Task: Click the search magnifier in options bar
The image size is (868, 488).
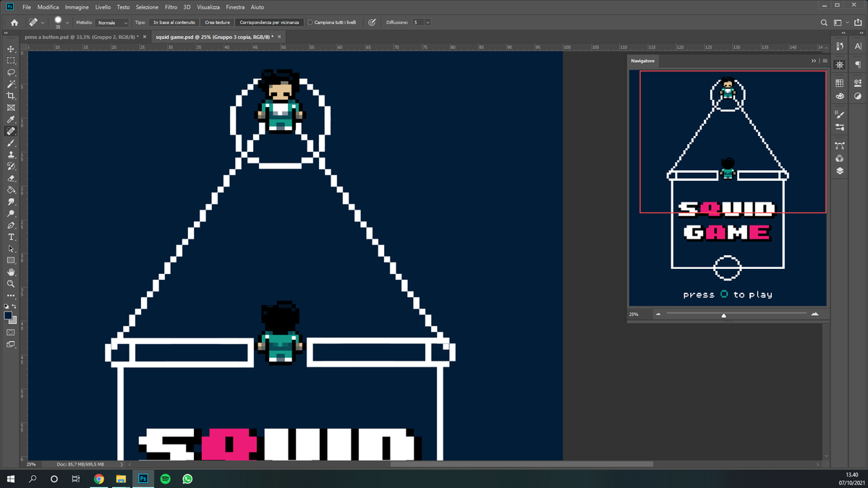Action: coord(824,22)
